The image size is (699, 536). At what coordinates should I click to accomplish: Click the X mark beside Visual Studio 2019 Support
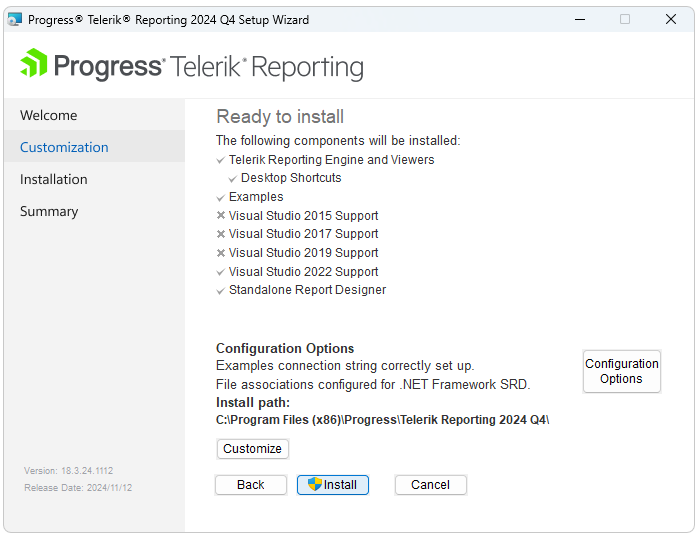click(221, 253)
